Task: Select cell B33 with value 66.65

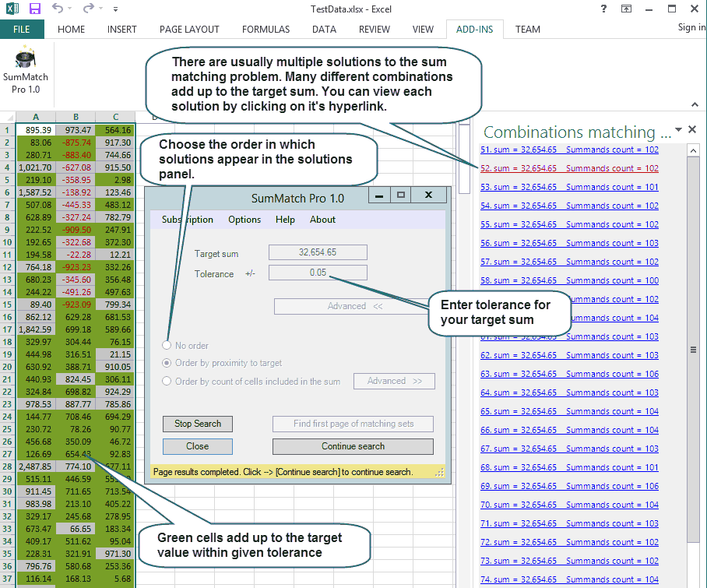Action: [76, 529]
